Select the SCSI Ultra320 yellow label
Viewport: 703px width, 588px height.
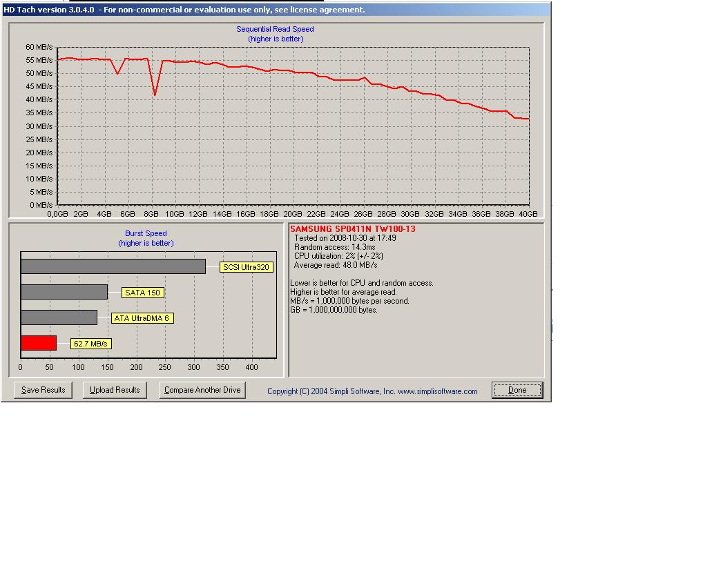coord(246,267)
